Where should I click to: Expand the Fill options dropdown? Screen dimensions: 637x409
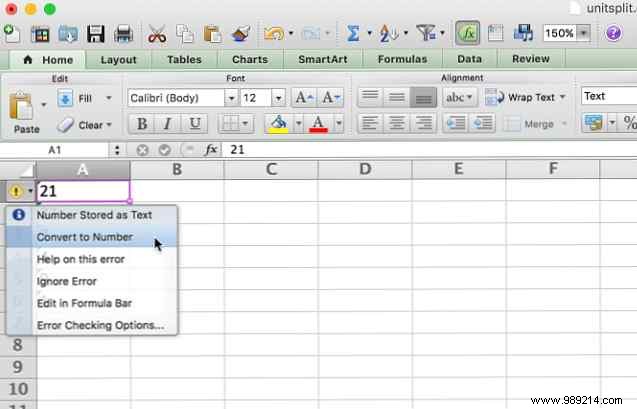[x=108, y=98]
